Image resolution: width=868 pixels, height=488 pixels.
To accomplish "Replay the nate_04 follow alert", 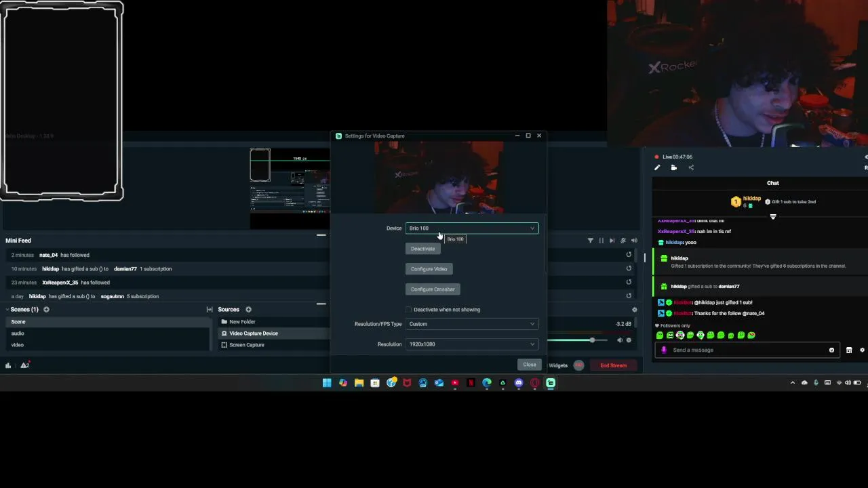I will [x=629, y=255].
